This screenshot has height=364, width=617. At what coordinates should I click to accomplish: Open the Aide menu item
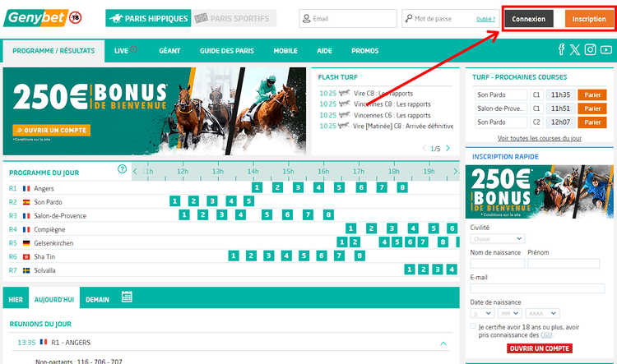click(325, 51)
